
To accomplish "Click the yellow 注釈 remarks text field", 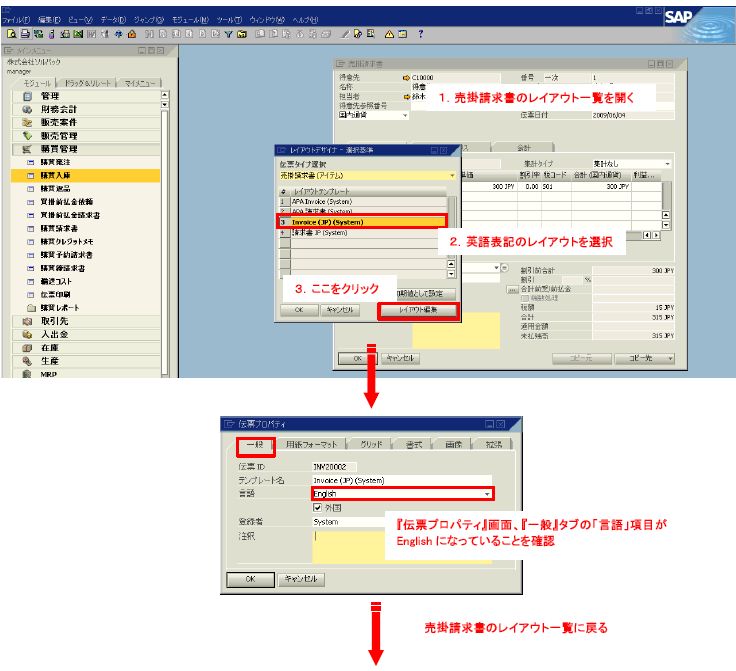I will pyautogui.click(x=348, y=547).
